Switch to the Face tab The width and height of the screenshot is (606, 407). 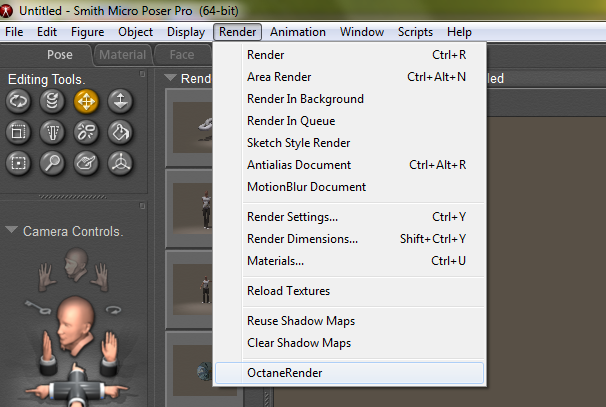click(182, 54)
